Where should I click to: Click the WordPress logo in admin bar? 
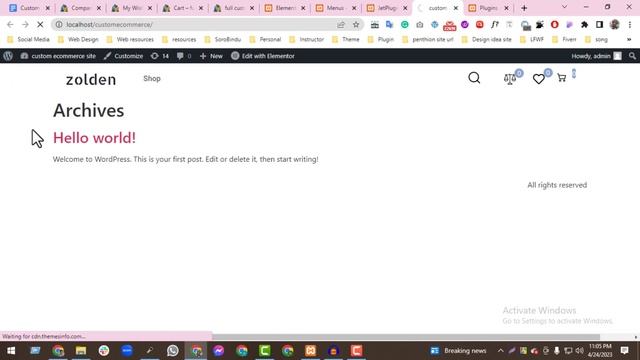coord(8,56)
